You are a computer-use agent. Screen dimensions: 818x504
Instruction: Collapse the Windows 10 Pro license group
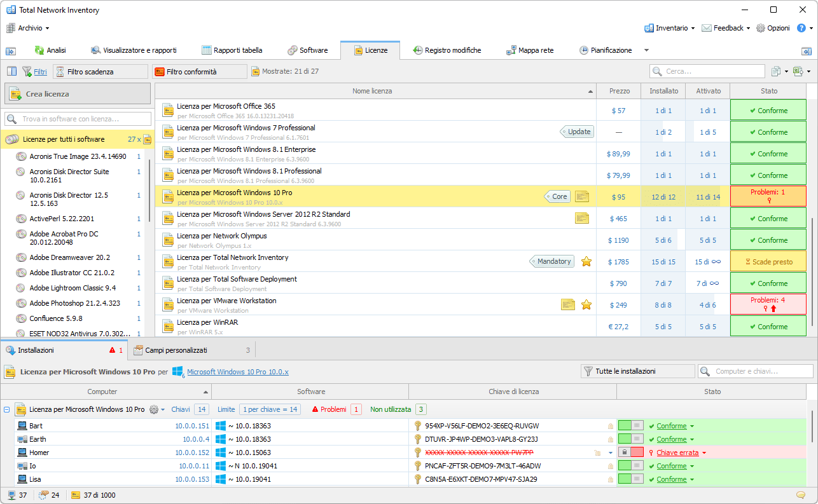coord(6,410)
